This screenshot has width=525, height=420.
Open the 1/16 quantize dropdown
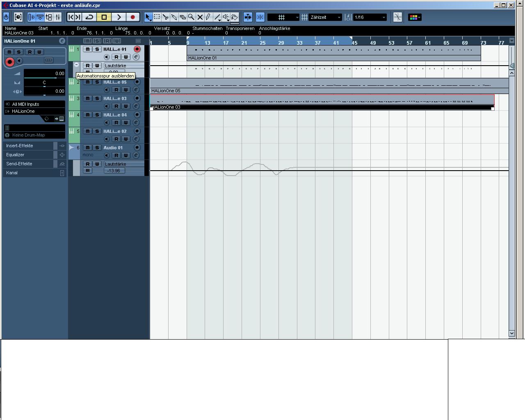pyautogui.click(x=370, y=17)
